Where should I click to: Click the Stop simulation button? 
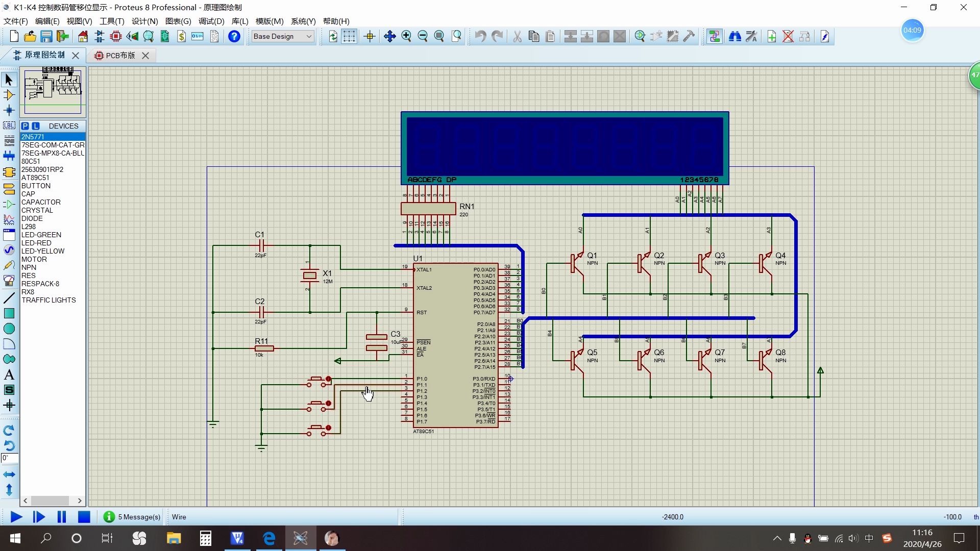(84, 517)
